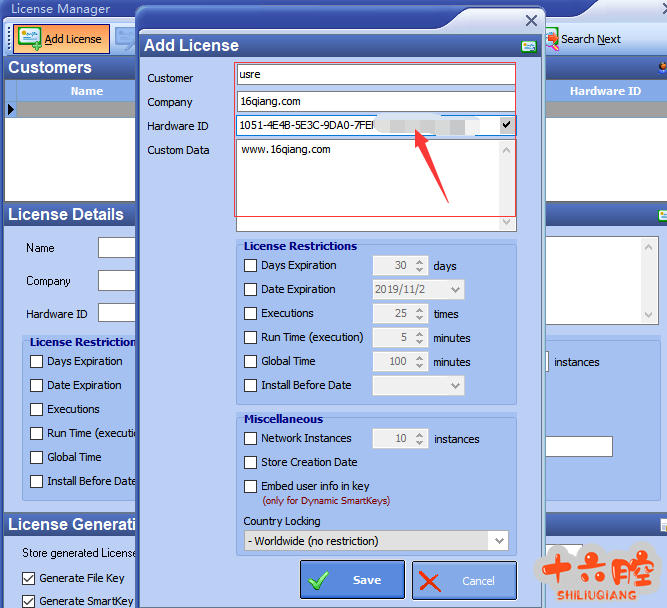Click the Add License toolbar icon
Screen dimensions: 667x608
[28, 39]
